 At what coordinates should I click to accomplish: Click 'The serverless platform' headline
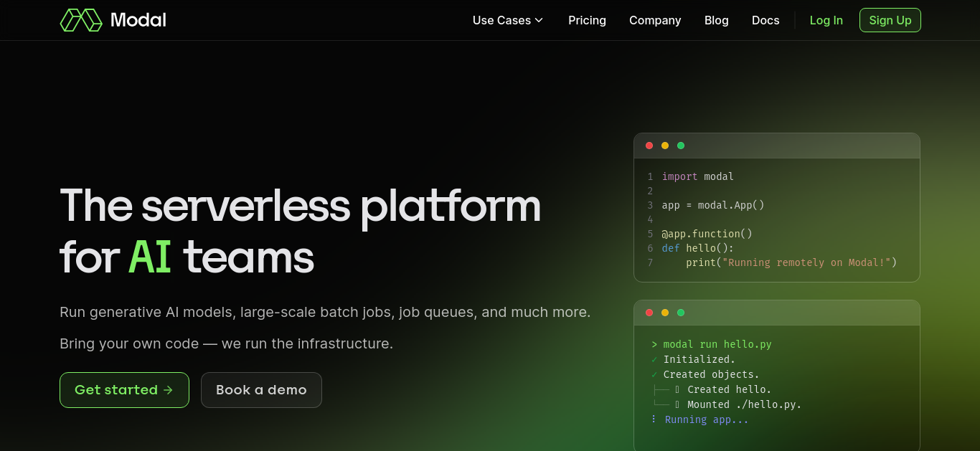tap(300, 206)
